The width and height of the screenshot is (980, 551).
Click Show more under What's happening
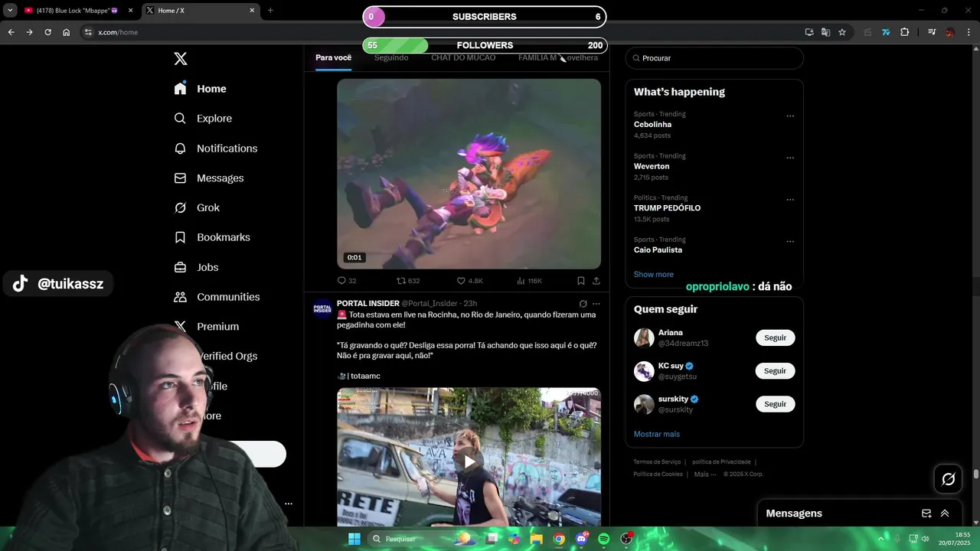pos(654,275)
